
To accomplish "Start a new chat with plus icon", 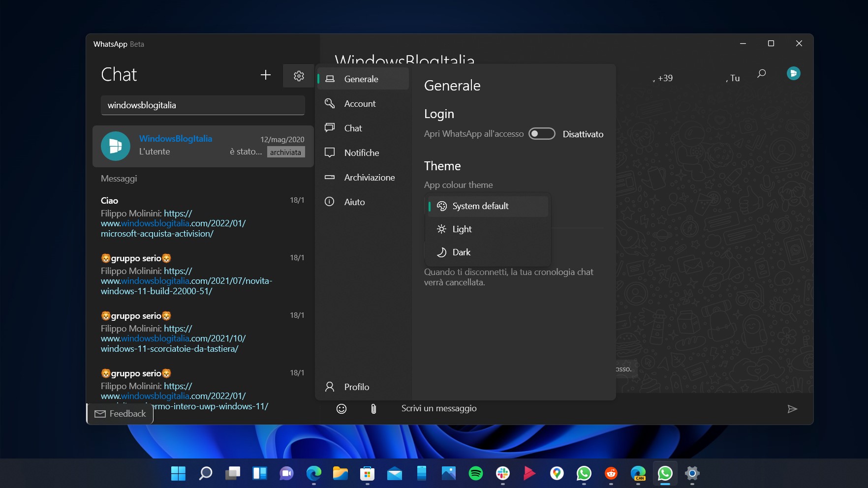I will (266, 75).
